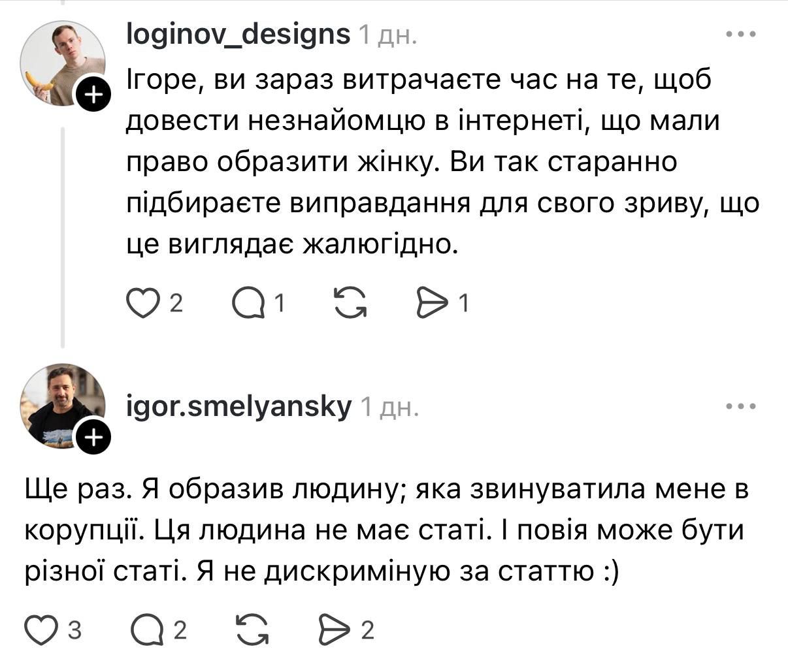Reply to the loginov_designs comment
The image size is (788, 672).
pos(248,304)
